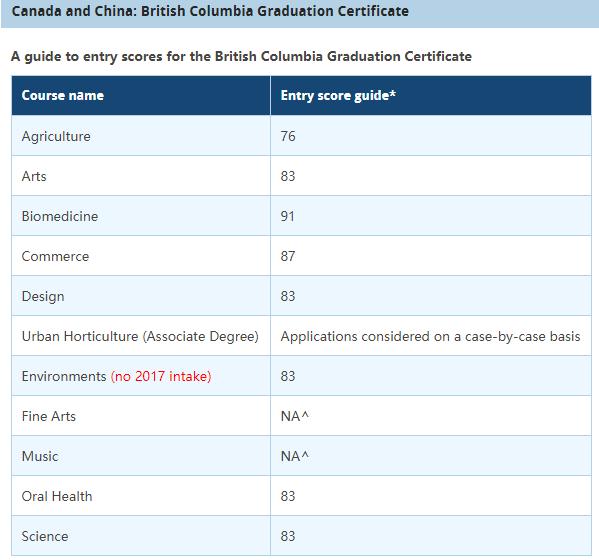Screen dimensions: 599x560
Task: Select the Fine Arts course cell
Action: click(141, 416)
